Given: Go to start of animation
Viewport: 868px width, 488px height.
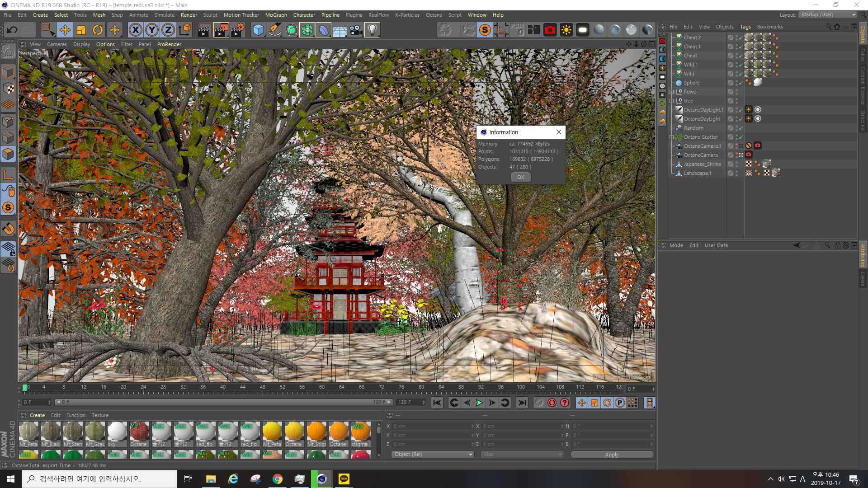Looking at the screenshot, I should (x=437, y=403).
